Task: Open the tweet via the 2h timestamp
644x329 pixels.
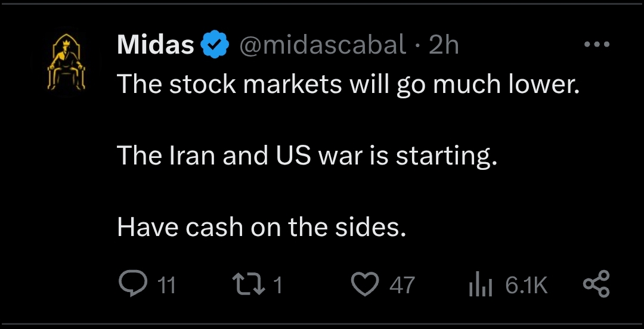Action: [444, 45]
